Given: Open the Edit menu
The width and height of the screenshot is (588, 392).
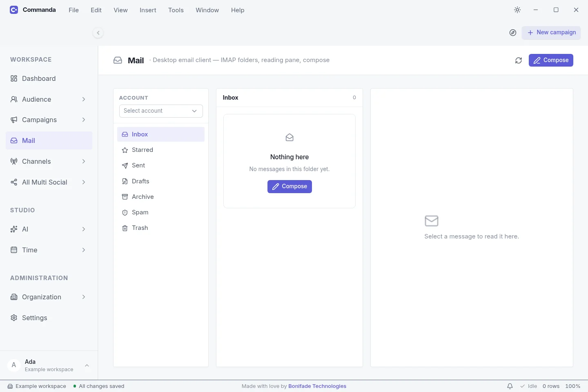Looking at the screenshot, I should (96, 10).
